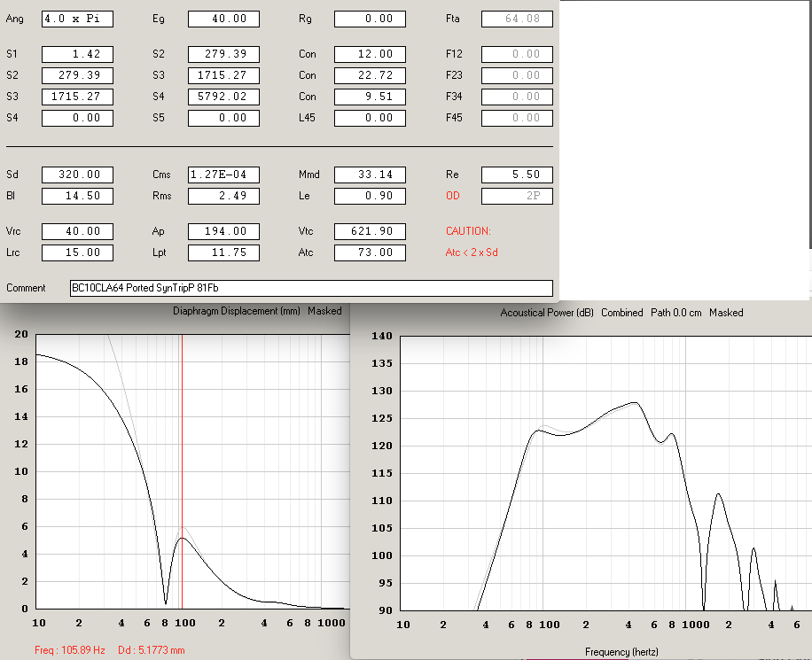Click the Comment label
The height and width of the screenshot is (660, 812).
(26, 288)
